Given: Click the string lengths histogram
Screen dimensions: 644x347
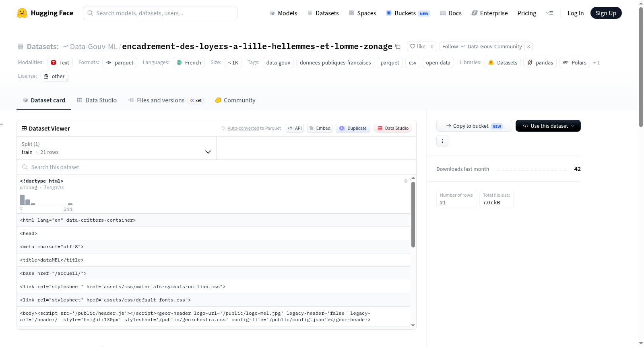Looking at the screenshot, I should tap(46, 199).
